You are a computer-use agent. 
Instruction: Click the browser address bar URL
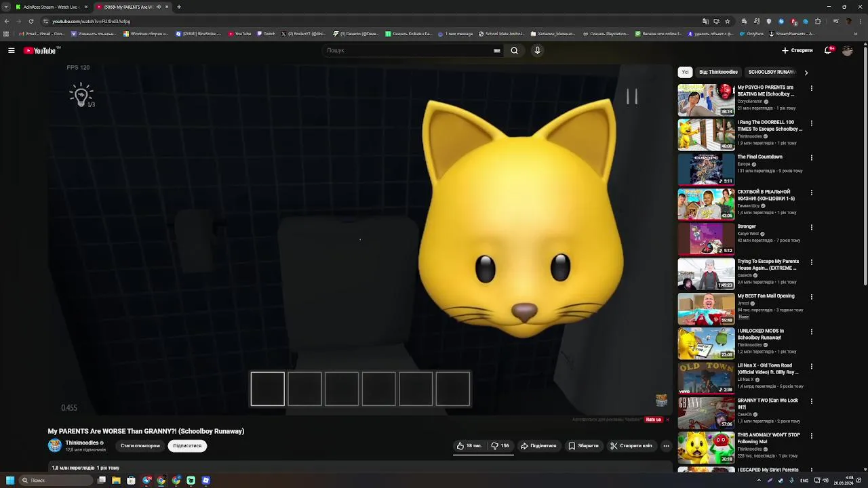coord(91,21)
